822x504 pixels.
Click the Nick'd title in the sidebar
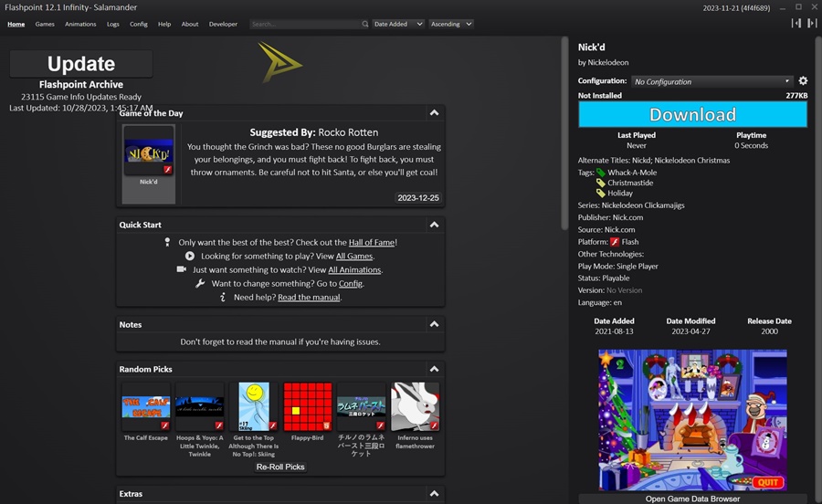coord(591,47)
